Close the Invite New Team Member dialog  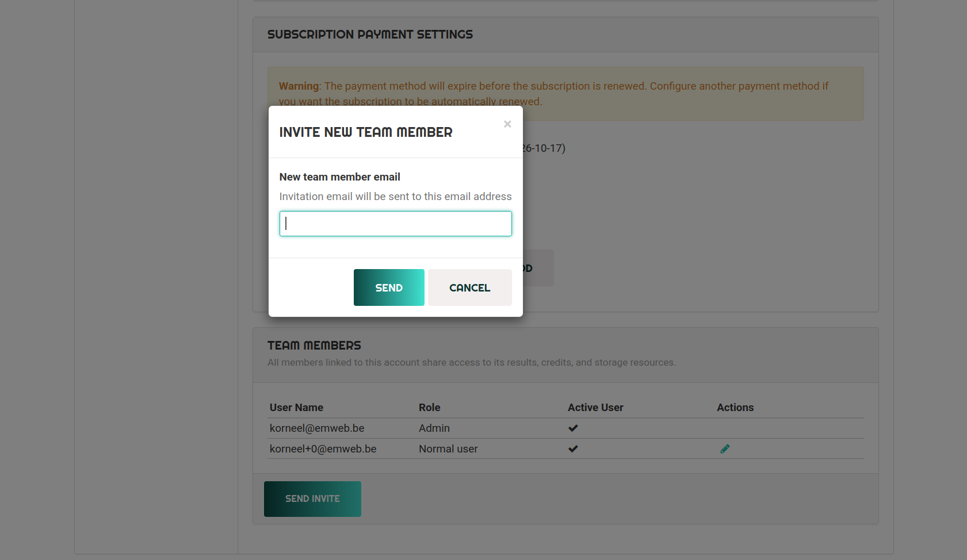tap(507, 124)
